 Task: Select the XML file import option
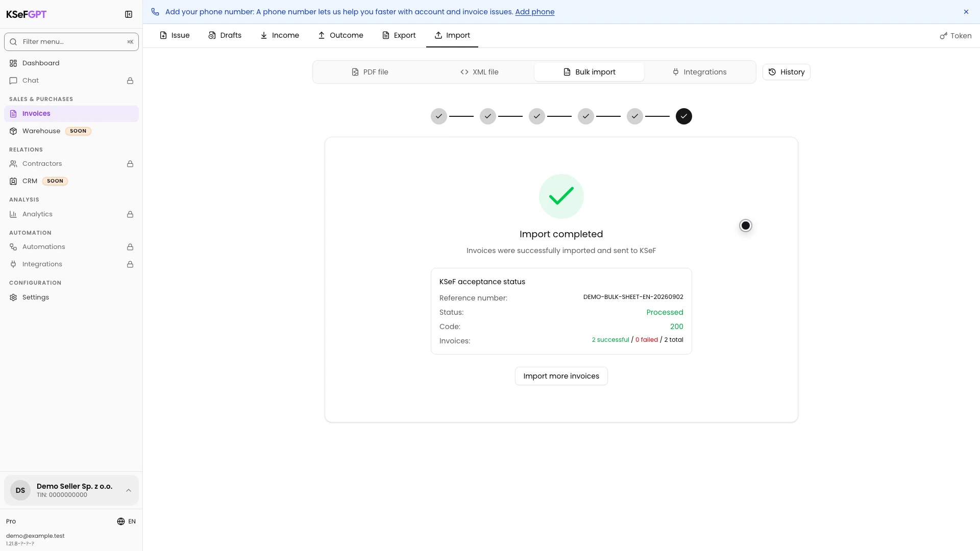(x=479, y=72)
